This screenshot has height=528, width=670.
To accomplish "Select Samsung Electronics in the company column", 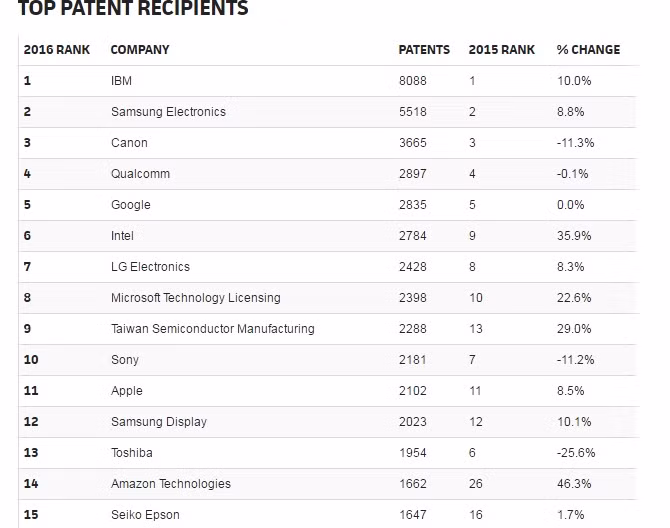I will tap(168, 112).
